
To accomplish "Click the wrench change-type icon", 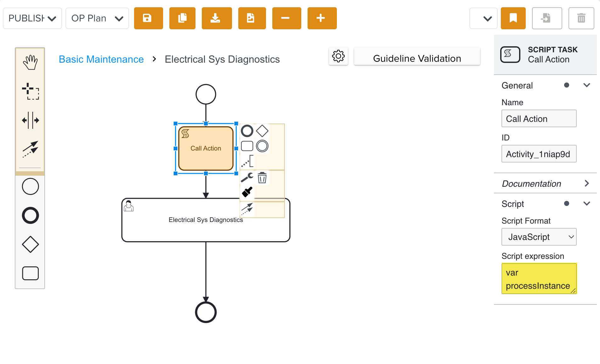I will coord(247,178).
